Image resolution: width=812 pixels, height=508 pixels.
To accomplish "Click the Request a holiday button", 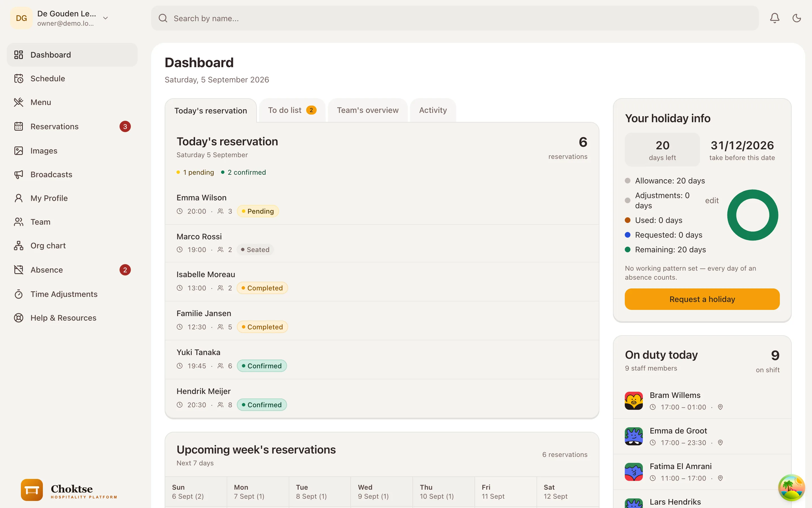I will [702, 299].
